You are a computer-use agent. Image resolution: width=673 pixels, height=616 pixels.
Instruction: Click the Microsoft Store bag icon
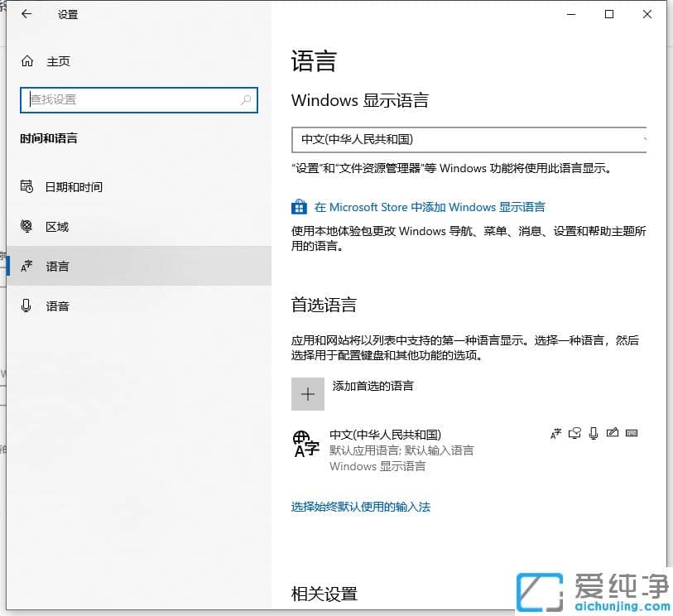coord(298,206)
